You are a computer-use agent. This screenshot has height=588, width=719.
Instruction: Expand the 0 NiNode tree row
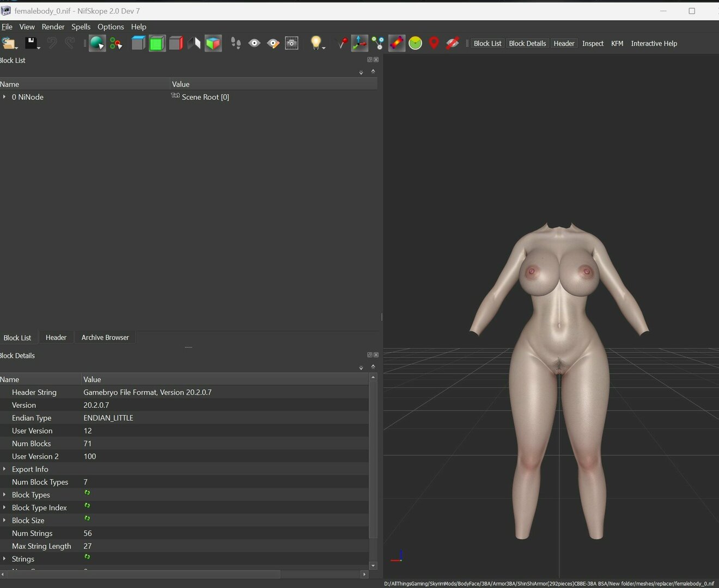[4, 97]
